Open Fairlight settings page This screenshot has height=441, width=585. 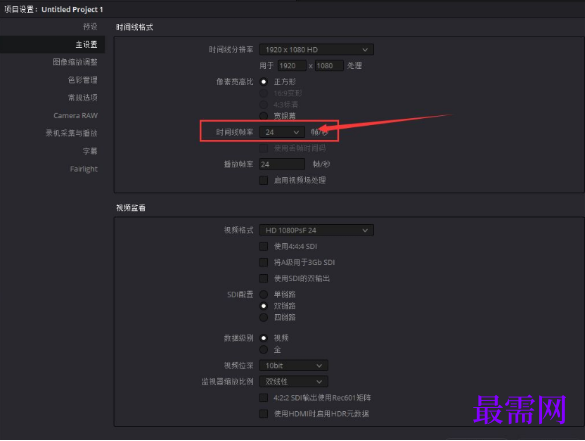click(84, 169)
